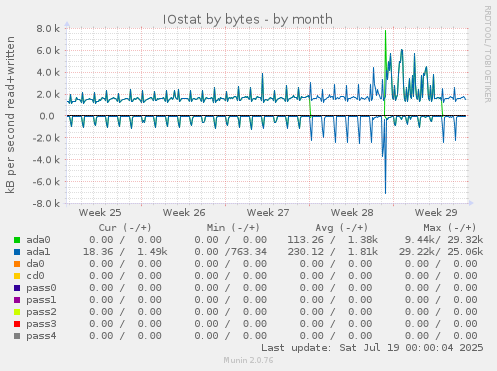Click the '2.0 k' positive y-axis label
This screenshot has width=497, height=371.
pos(48,94)
